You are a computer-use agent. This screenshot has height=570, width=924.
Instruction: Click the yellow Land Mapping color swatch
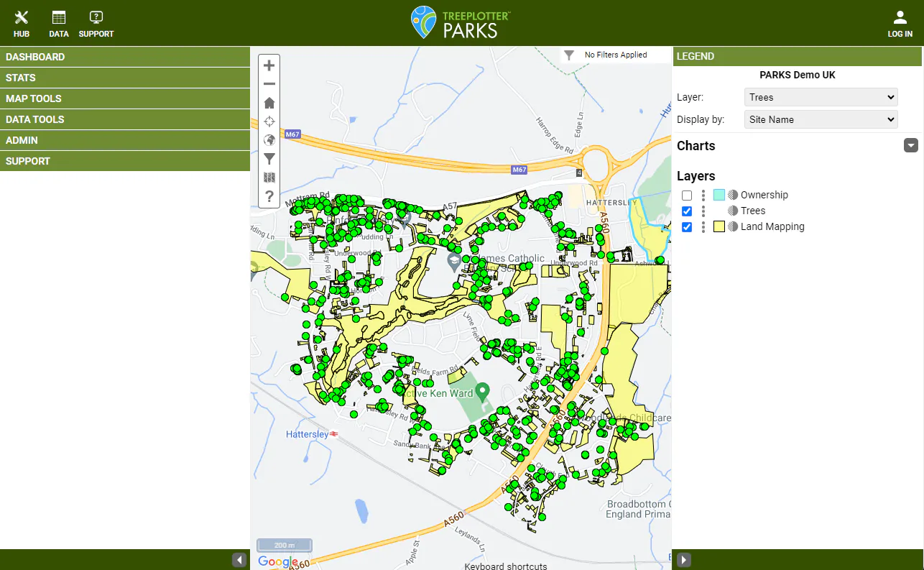point(719,226)
